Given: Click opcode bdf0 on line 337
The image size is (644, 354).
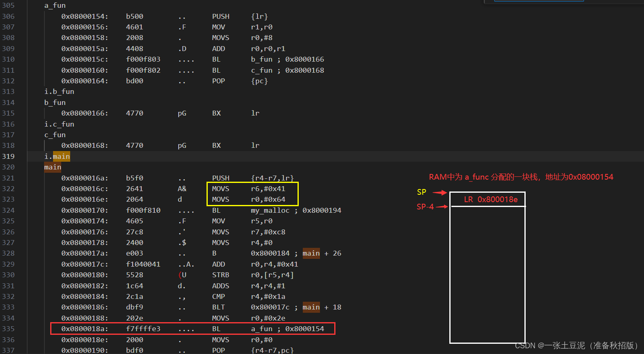Looking at the screenshot, I should 135,350.
